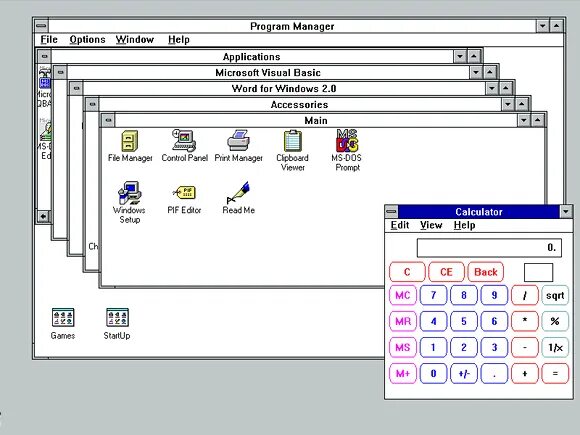Clear calculator with the C button
This screenshot has height=435, width=580.
coord(407,272)
